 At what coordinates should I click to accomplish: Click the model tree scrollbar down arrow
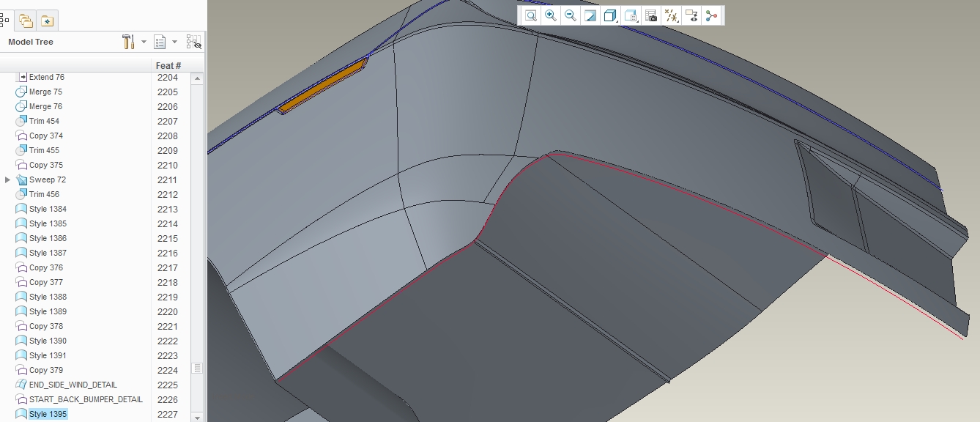[x=196, y=417]
